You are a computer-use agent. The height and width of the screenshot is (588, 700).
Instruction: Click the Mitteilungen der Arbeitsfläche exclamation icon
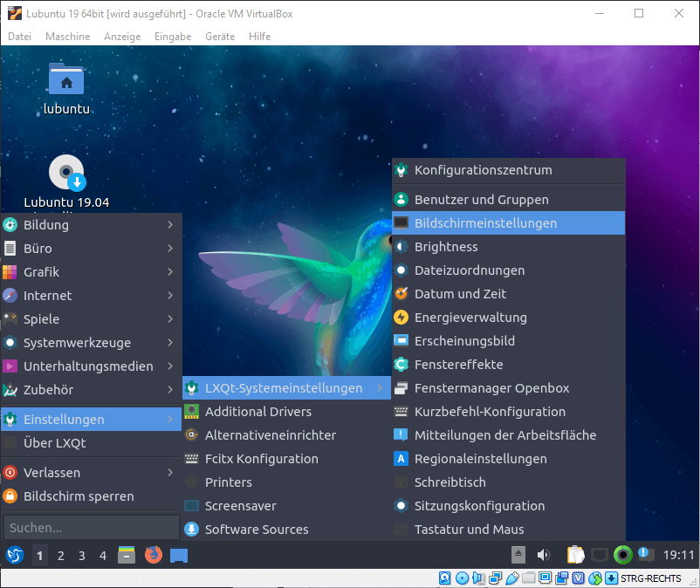401,435
